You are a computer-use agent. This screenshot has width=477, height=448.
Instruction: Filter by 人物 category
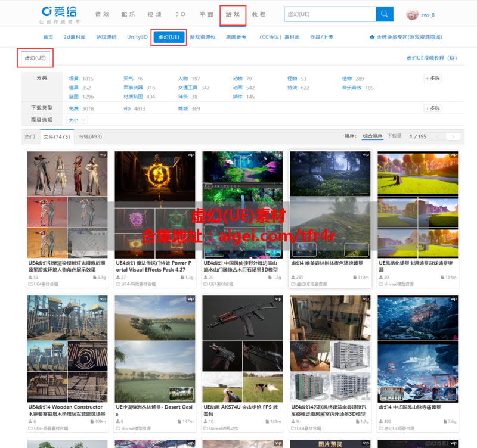tap(183, 79)
